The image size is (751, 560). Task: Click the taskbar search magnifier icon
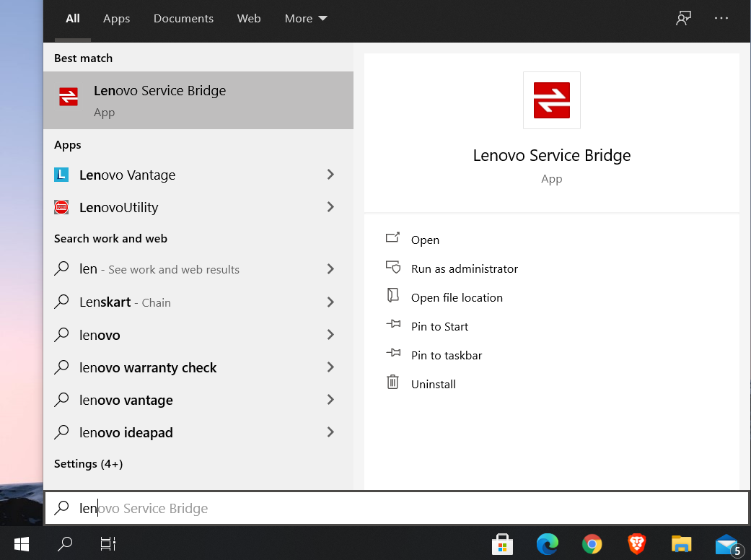(65, 543)
